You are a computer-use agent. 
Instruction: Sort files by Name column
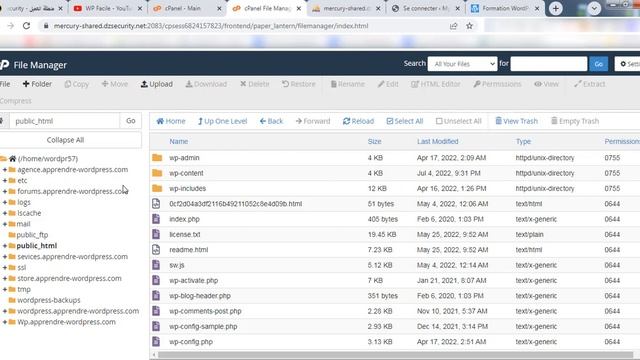pos(179,142)
